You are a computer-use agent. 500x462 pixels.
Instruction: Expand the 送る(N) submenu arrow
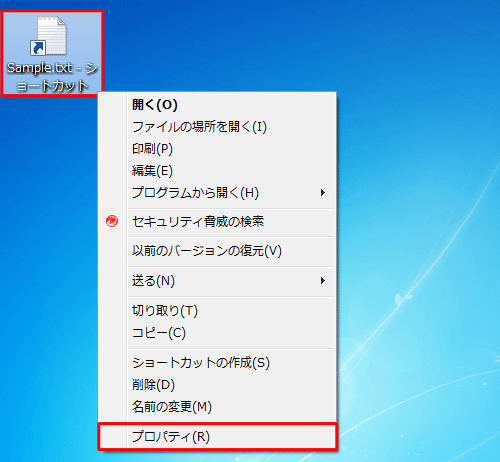coord(322,281)
